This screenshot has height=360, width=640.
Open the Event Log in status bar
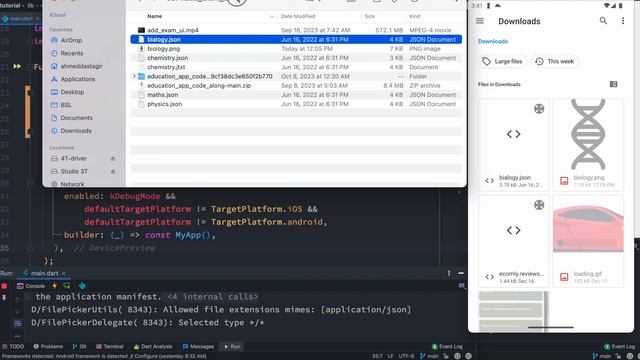[x=447, y=347]
